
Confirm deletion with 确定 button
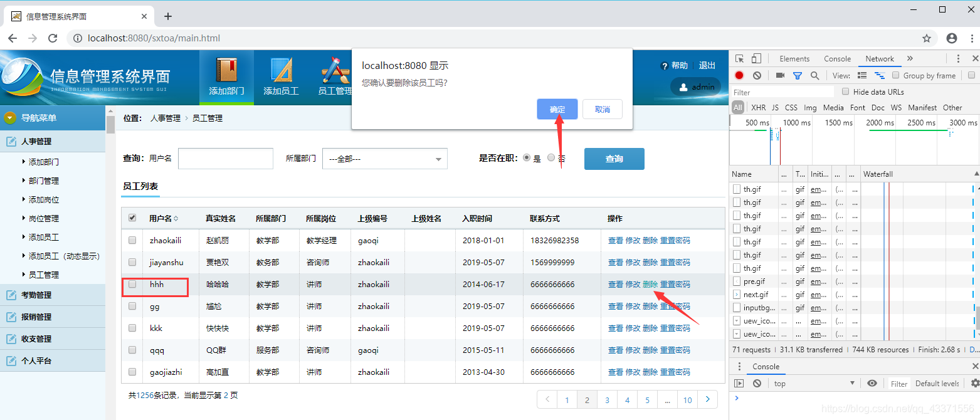coord(557,109)
